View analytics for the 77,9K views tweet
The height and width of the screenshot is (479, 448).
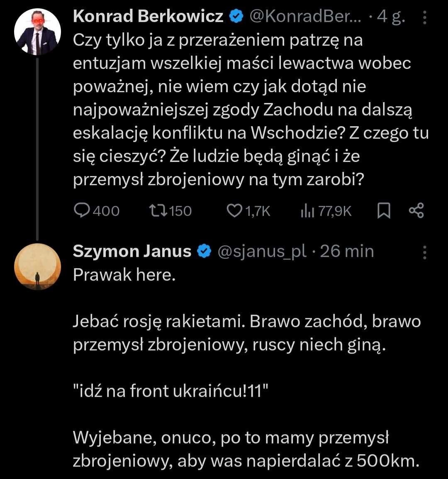pos(307,211)
